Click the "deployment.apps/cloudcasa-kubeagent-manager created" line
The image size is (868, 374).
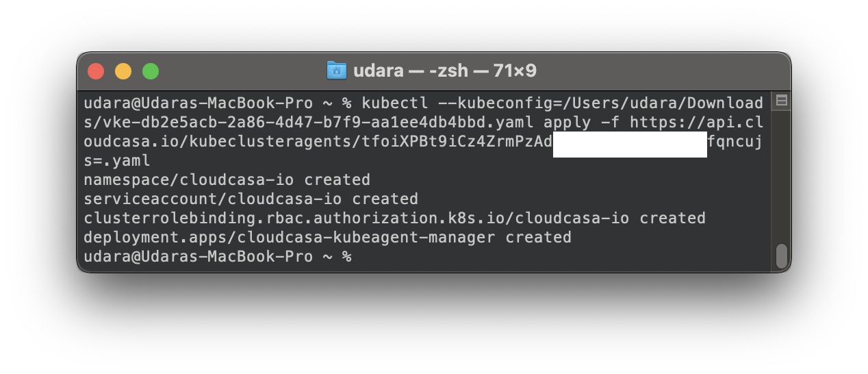pos(327,238)
